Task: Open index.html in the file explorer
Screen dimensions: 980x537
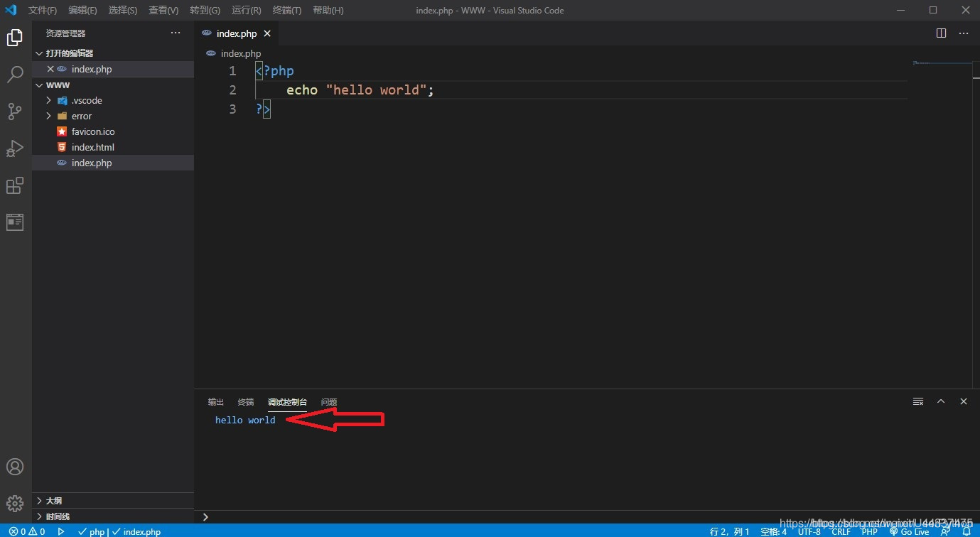Action: pos(92,147)
